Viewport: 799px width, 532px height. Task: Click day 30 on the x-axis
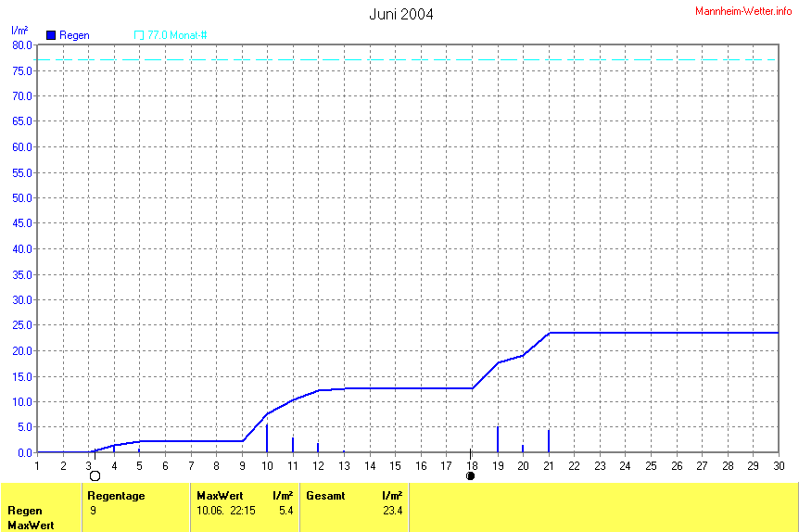pos(777,465)
